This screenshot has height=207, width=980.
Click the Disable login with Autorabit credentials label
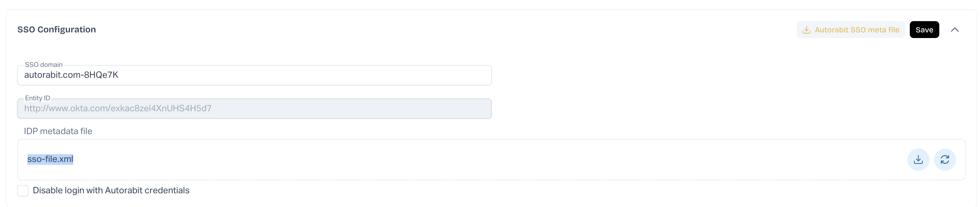point(111,190)
